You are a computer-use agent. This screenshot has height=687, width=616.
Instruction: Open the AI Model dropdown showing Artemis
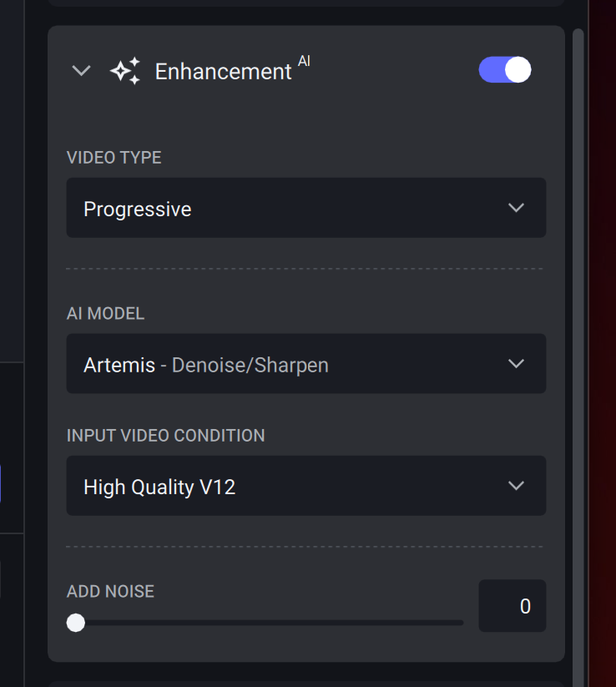click(x=305, y=364)
